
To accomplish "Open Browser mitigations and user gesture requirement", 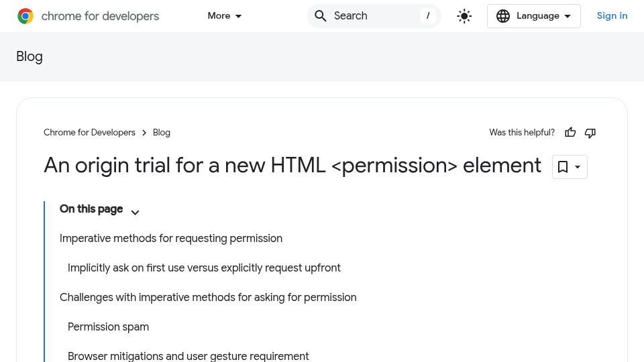I will [x=188, y=356].
